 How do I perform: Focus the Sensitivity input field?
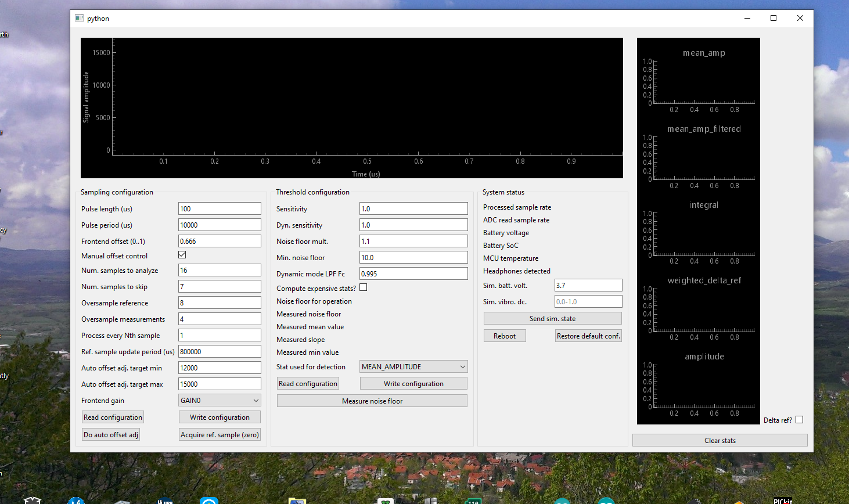pos(413,208)
